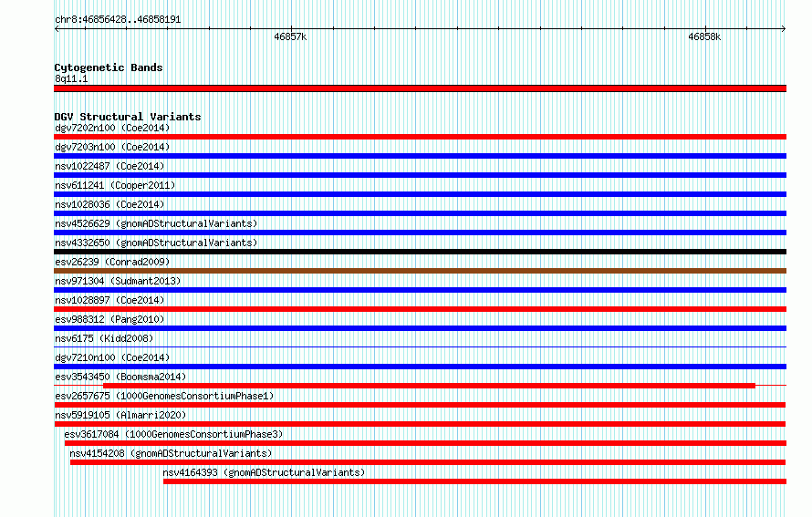Select nsv4154208 (gnomADStructuralVariants) label

click(171, 453)
